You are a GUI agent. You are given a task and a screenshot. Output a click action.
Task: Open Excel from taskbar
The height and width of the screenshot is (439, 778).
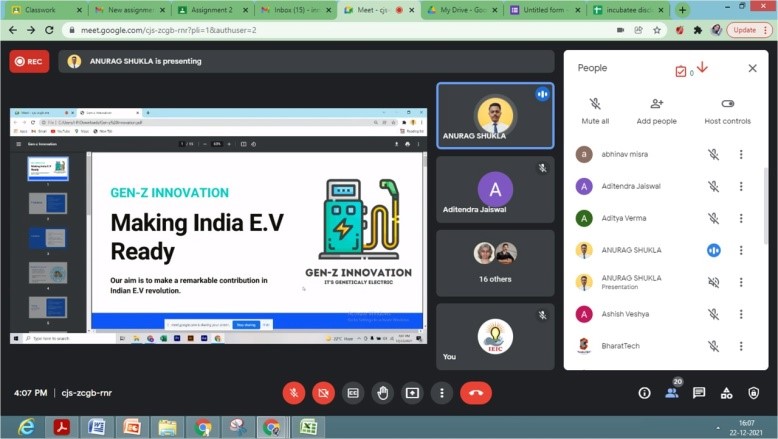[x=309, y=427]
